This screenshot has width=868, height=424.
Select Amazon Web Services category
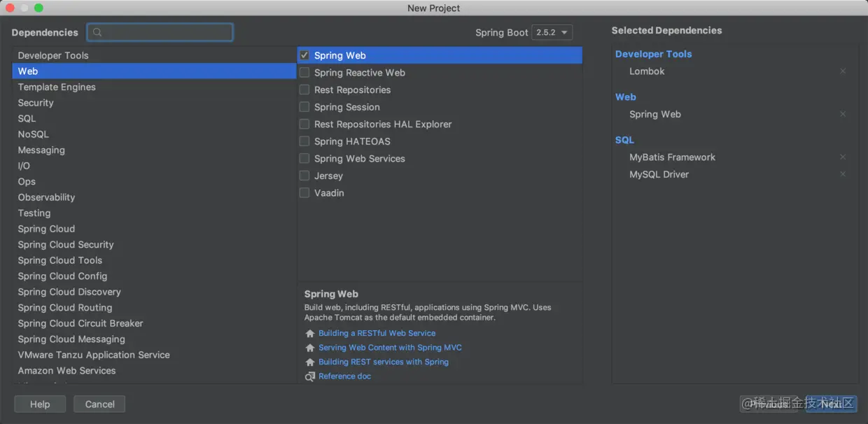coord(154,370)
